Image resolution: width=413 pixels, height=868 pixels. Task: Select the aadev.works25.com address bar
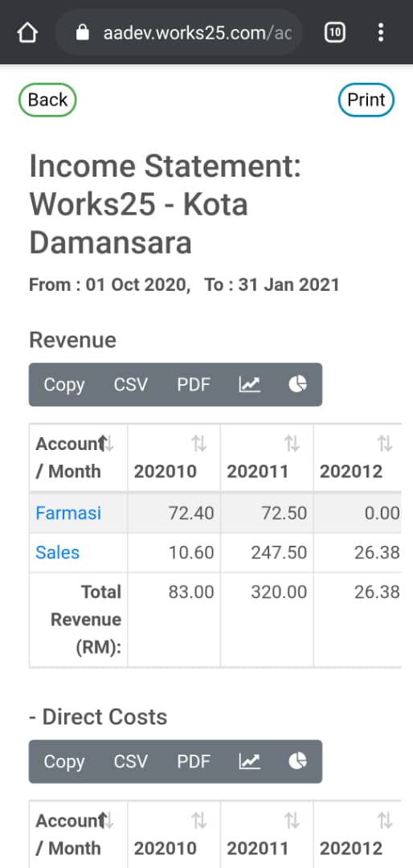click(179, 33)
